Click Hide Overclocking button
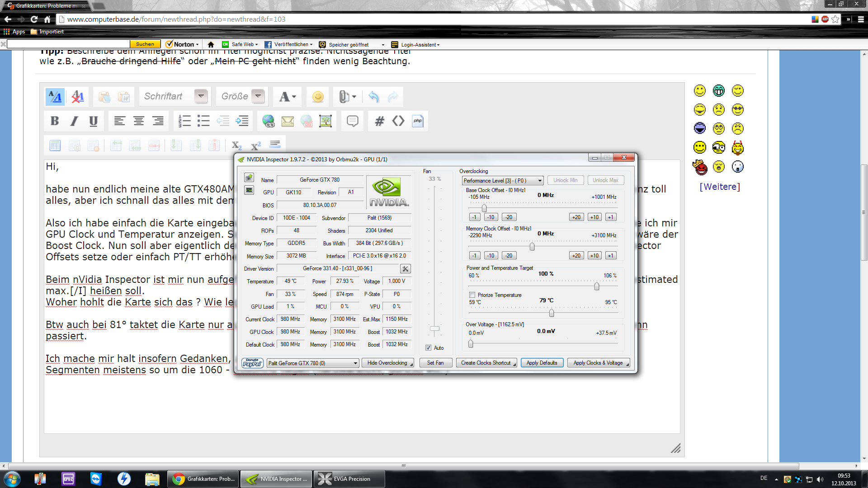The height and width of the screenshot is (488, 868). (x=388, y=363)
